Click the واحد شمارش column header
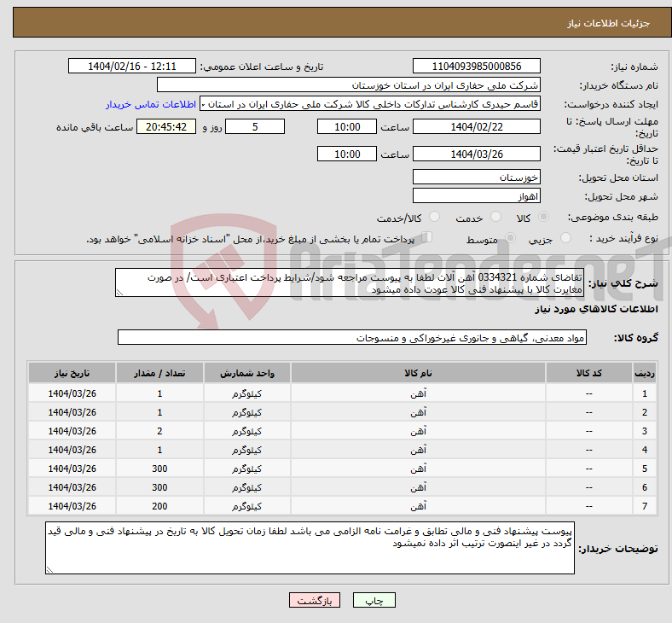The image size is (672, 623). pyautogui.click(x=246, y=373)
